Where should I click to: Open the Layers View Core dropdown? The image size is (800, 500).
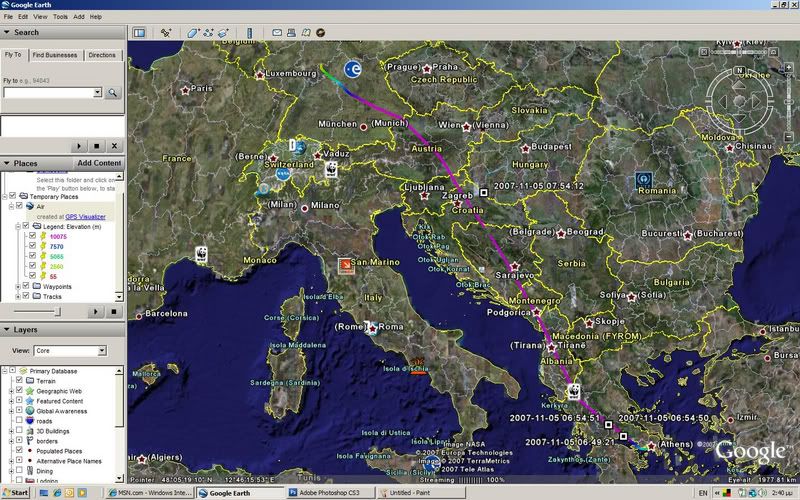coord(102,351)
